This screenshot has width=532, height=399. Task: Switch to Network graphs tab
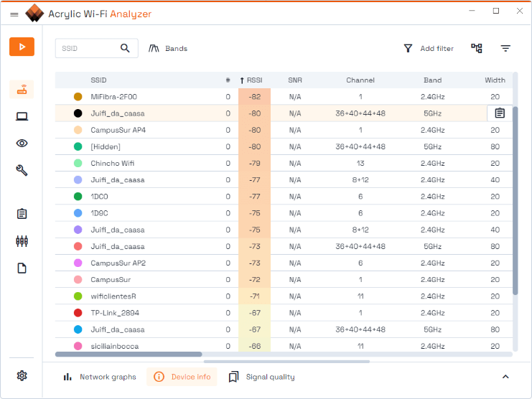click(x=100, y=377)
